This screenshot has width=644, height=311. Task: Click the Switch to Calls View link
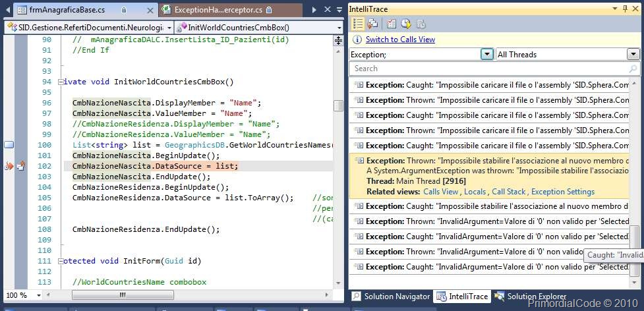tap(401, 40)
